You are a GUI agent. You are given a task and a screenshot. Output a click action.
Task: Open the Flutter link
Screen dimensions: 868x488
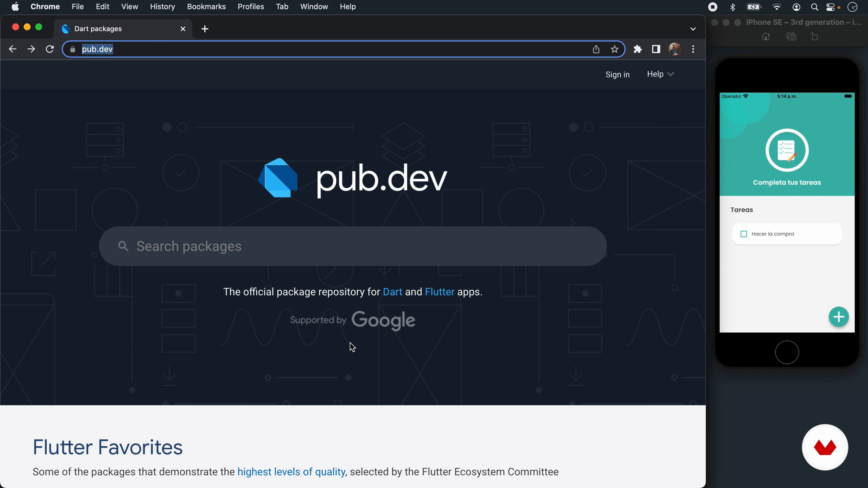[x=439, y=292]
